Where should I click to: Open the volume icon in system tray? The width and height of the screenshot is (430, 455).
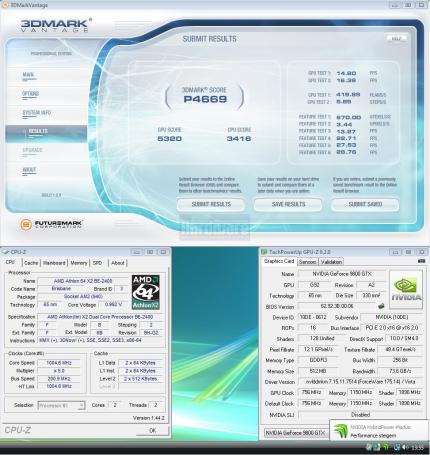tap(404, 447)
